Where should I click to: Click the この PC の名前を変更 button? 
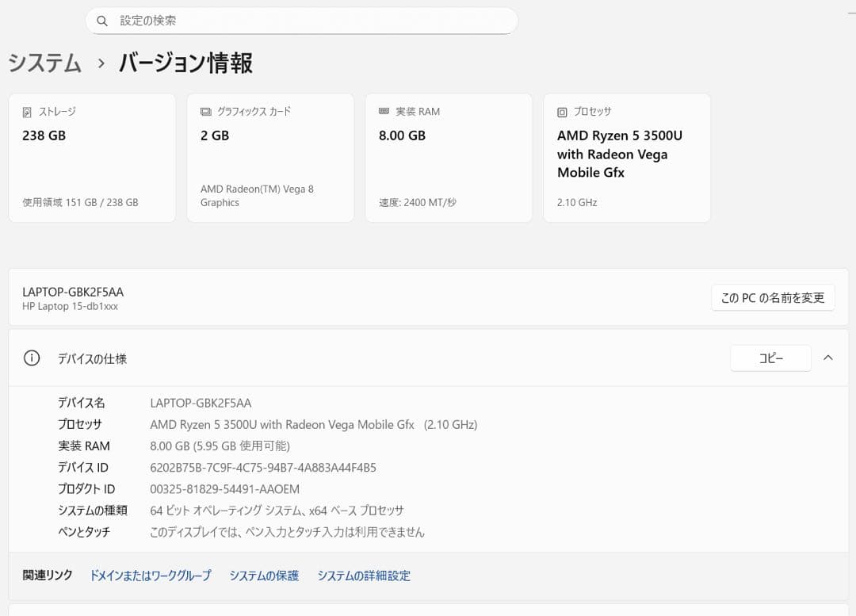click(x=773, y=297)
